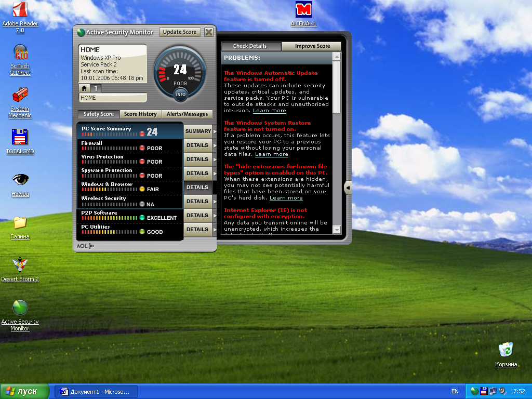
Task: Click the scroll up arrow in Problems panel
Action: (x=337, y=56)
